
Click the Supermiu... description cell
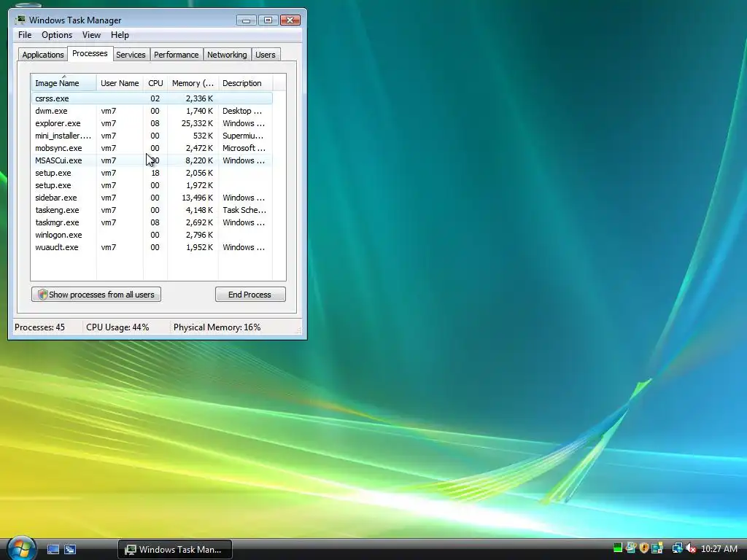pyautogui.click(x=243, y=136)
